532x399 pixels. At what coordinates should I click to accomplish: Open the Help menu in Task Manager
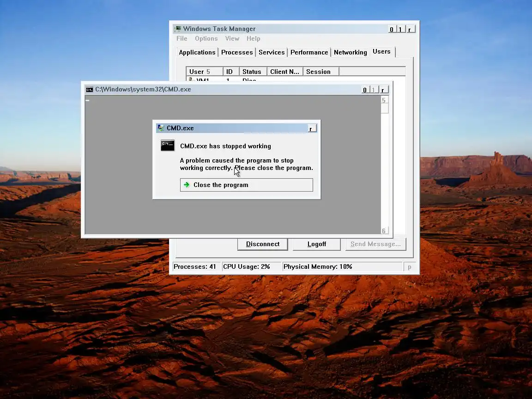[254, 39]
